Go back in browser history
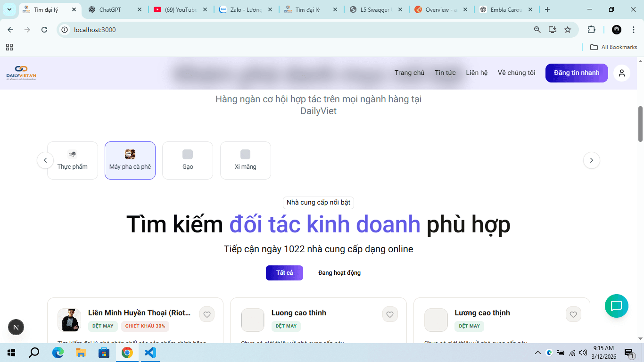 10,30
